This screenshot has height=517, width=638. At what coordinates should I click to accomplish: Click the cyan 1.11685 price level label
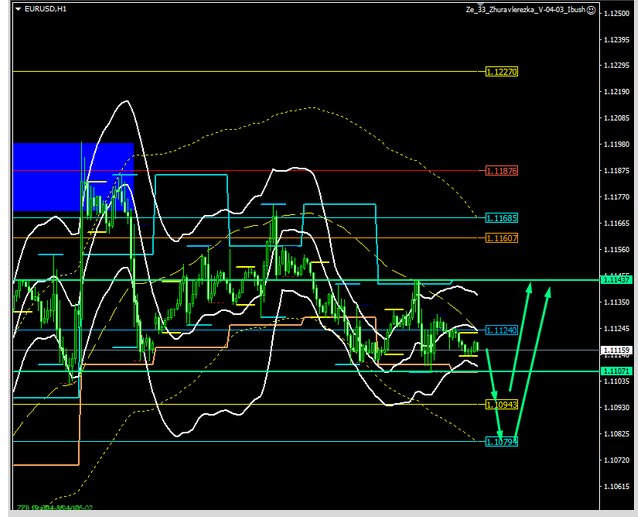coord(501,218)
